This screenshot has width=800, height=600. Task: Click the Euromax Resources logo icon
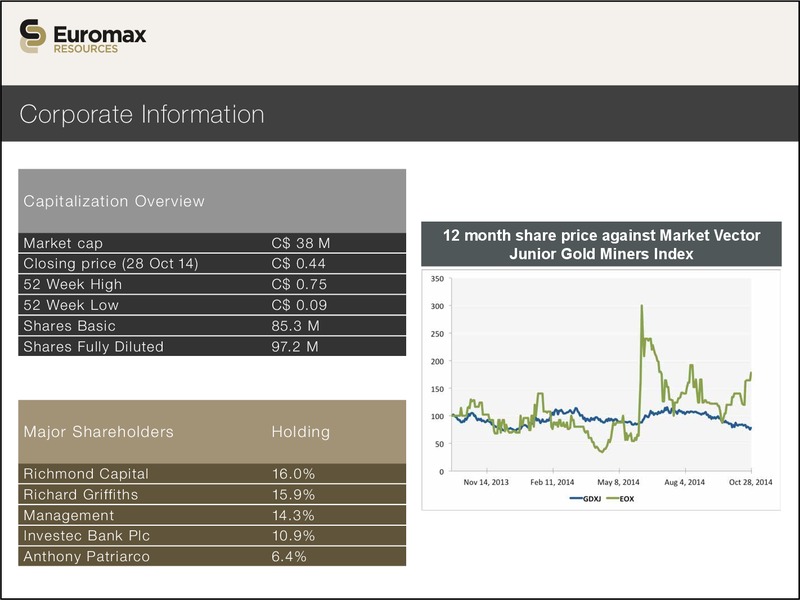[x=33, y=36]
